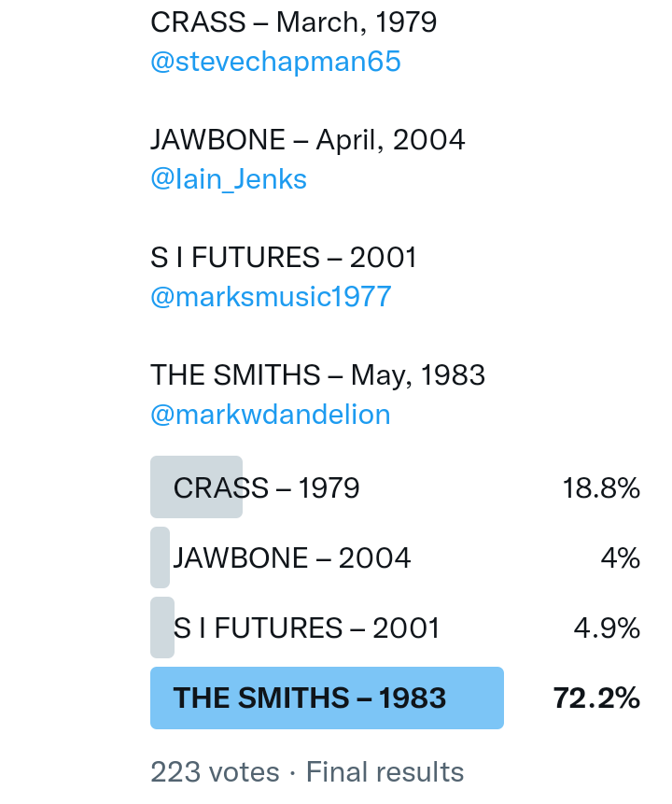The height and width of the screenshot is (804, 672).
Task: Click the 'JAWBONE – April, 2004' tweet line
Action: [308, 139]
